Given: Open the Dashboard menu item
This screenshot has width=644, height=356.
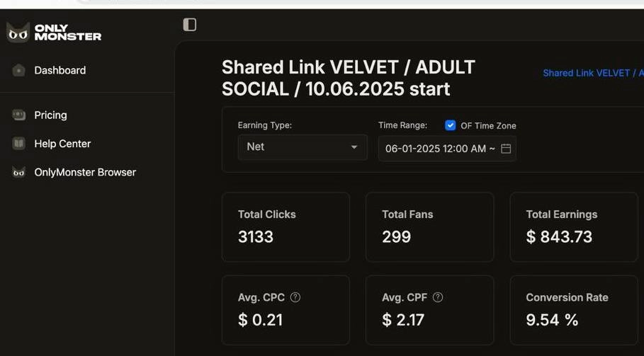Looking at the screenshot, I should [60, 70].
